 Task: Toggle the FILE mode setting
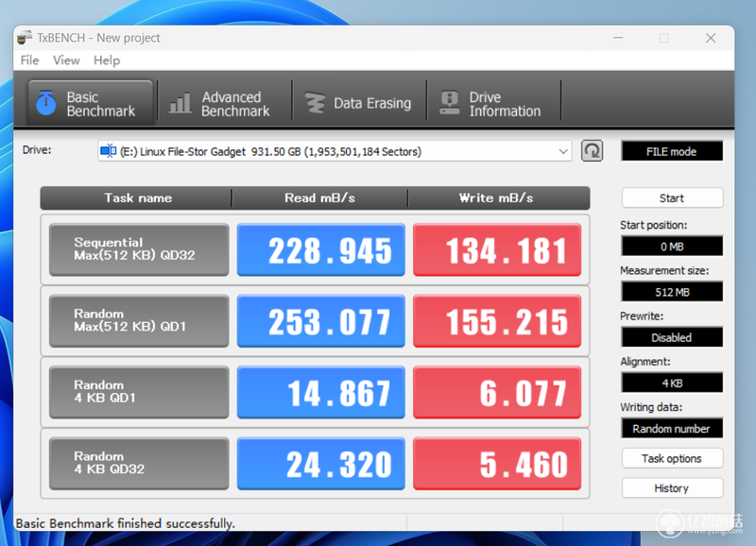tap(672, 151)
